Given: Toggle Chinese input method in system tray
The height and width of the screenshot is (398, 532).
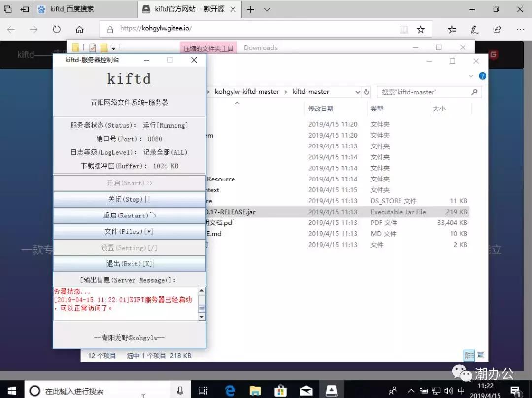Looking at the screenshot, I should tap(460, 390).
